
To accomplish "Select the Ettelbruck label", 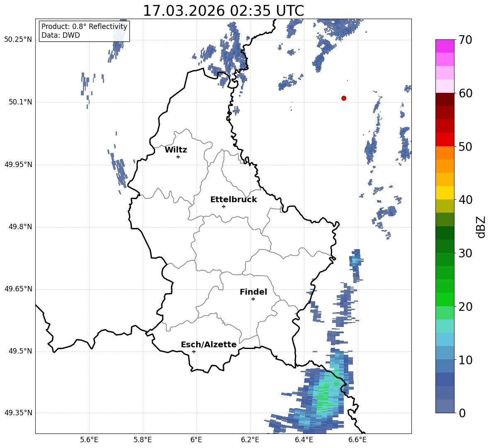I will pos(233,200).
